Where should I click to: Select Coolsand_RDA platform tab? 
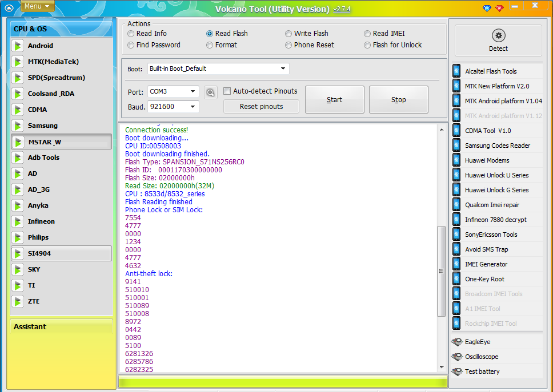[x=61, y=94]
